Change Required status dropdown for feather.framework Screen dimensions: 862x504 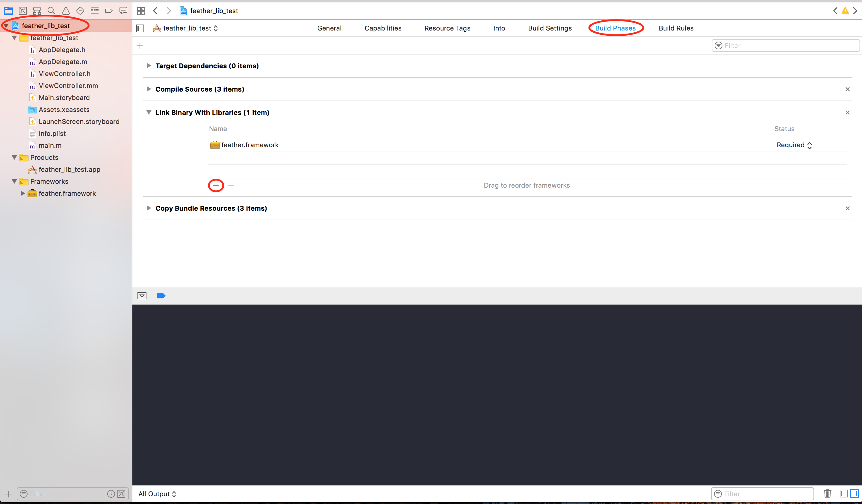(794, 145)
